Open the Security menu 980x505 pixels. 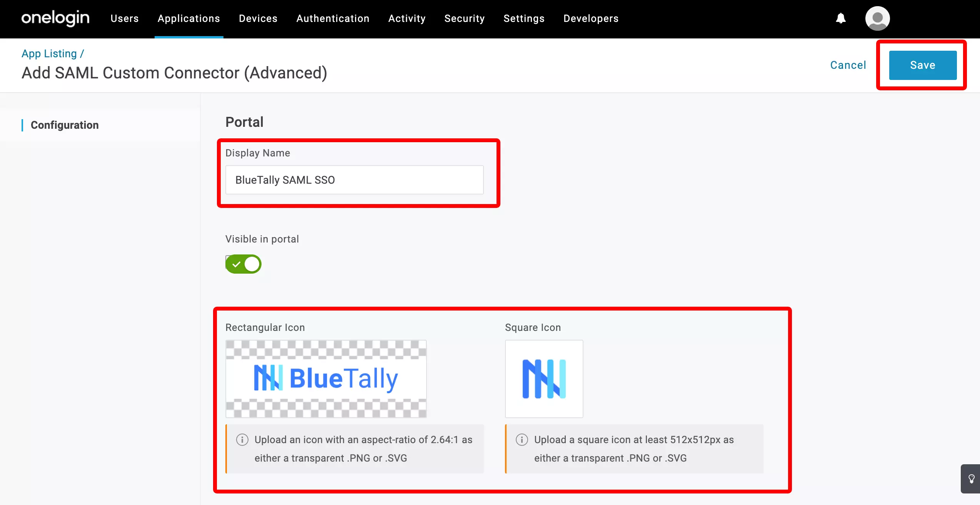pos(465,18)
